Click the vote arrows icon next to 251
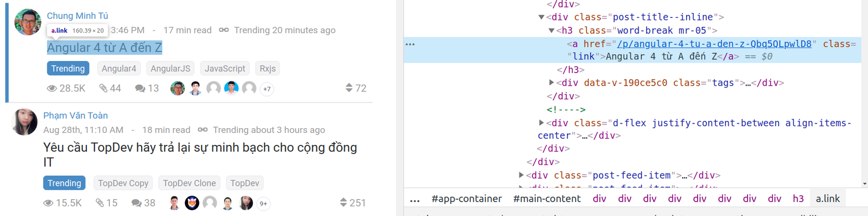 [343, 202]
